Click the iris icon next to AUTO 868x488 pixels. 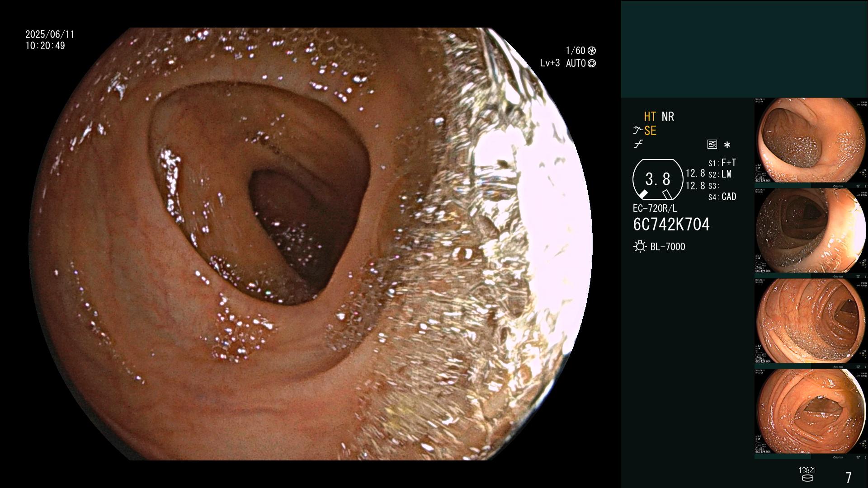pyautogui.click(x=592, y=63)
